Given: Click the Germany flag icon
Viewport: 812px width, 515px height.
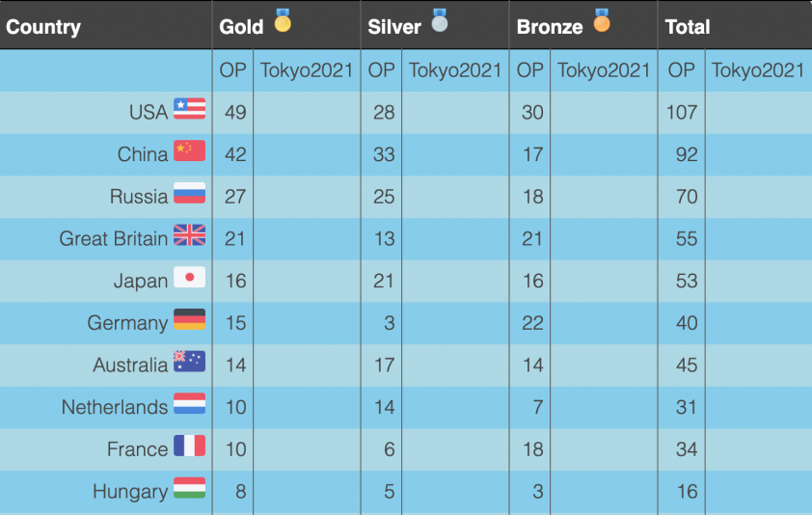Looking at the screenshot, I should pyautogui.click(x=190, y=319).
